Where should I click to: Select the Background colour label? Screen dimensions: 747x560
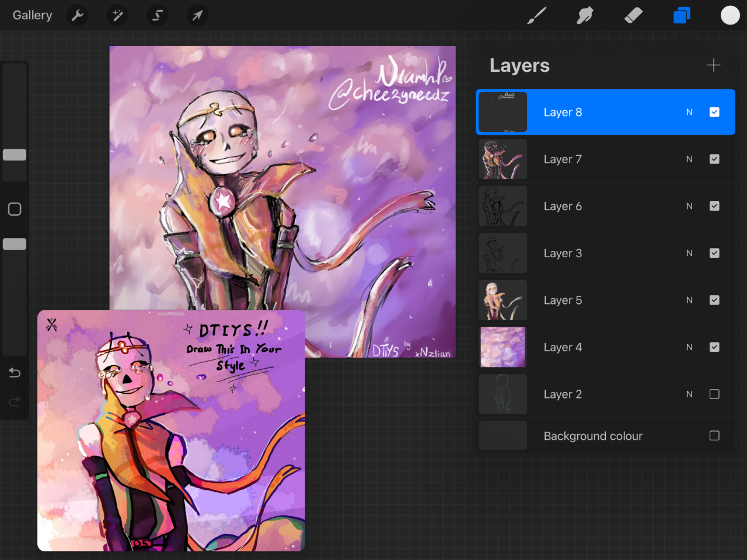point(593,436)
